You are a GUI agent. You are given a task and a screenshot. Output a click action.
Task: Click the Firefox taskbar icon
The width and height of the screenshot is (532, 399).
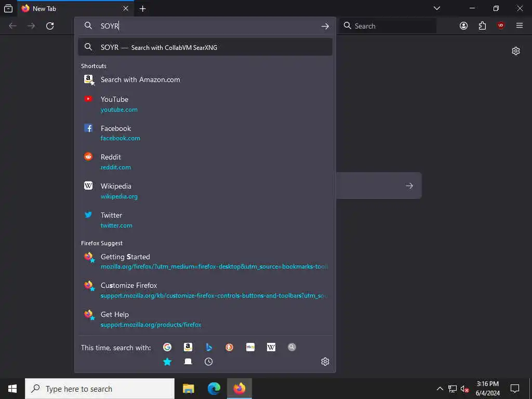pyautogui.click(x=239, y=389)
